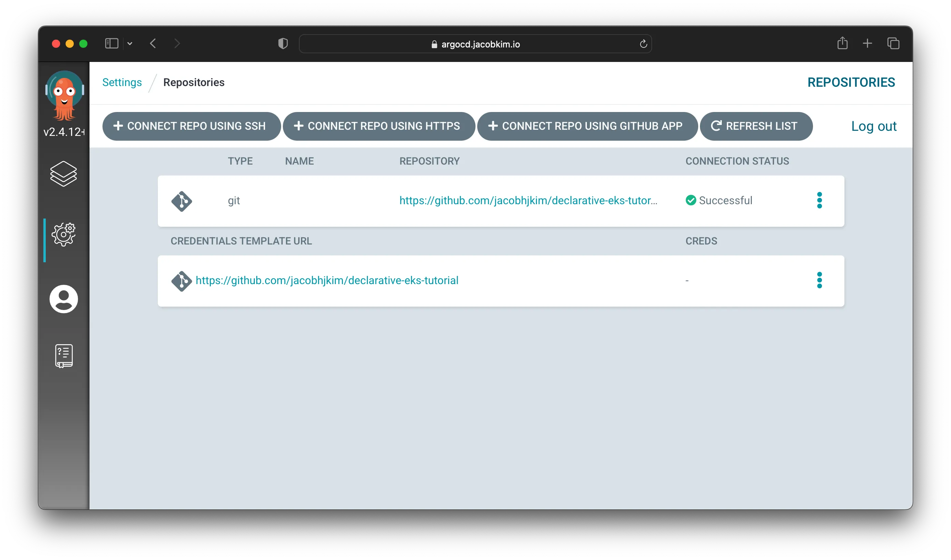
Task: Click the Log out link
Action: 874,126
